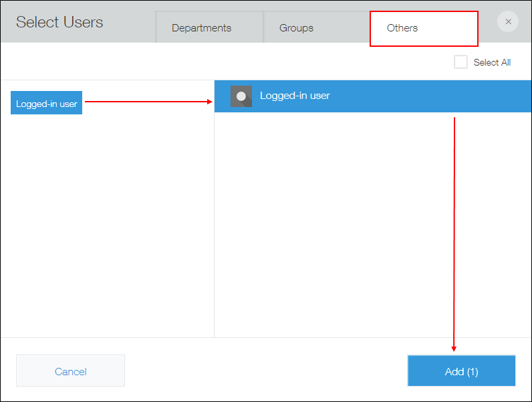Click blank area below user list
The image size is (532, 402).
(348, 227)
